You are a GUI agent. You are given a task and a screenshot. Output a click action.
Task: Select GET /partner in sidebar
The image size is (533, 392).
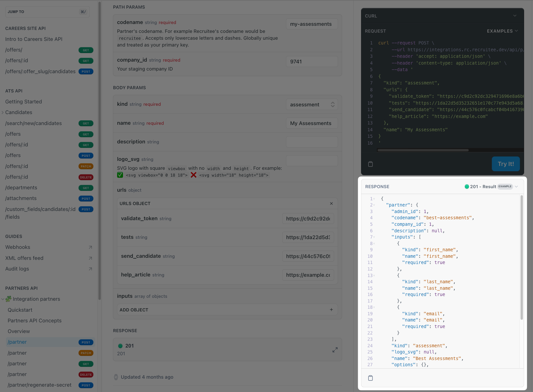(x=50, y=364)
